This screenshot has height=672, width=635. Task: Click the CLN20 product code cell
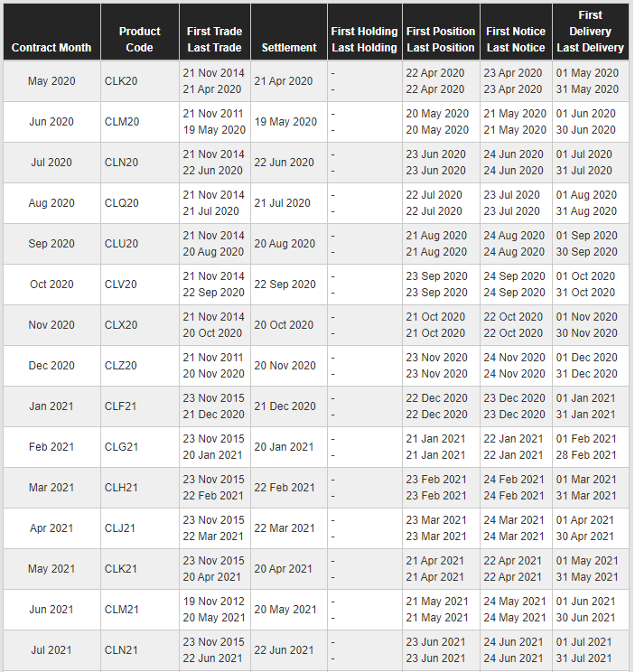(122, 163)
